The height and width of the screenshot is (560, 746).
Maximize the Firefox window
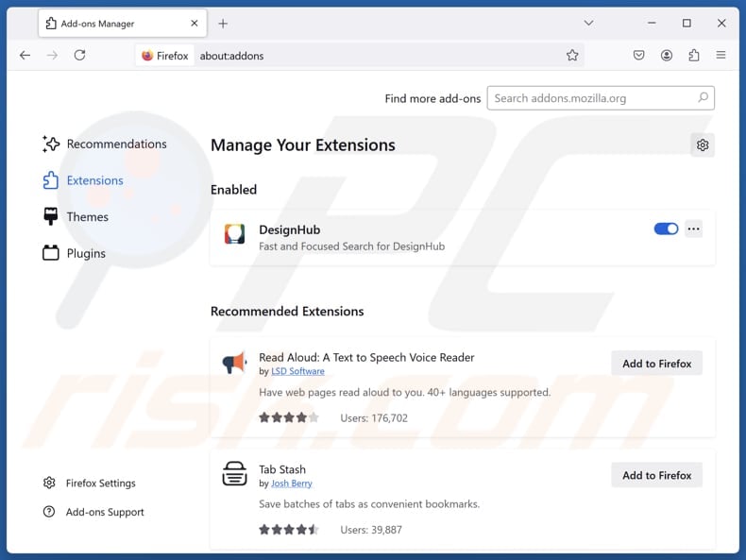(x=687, y=23)
